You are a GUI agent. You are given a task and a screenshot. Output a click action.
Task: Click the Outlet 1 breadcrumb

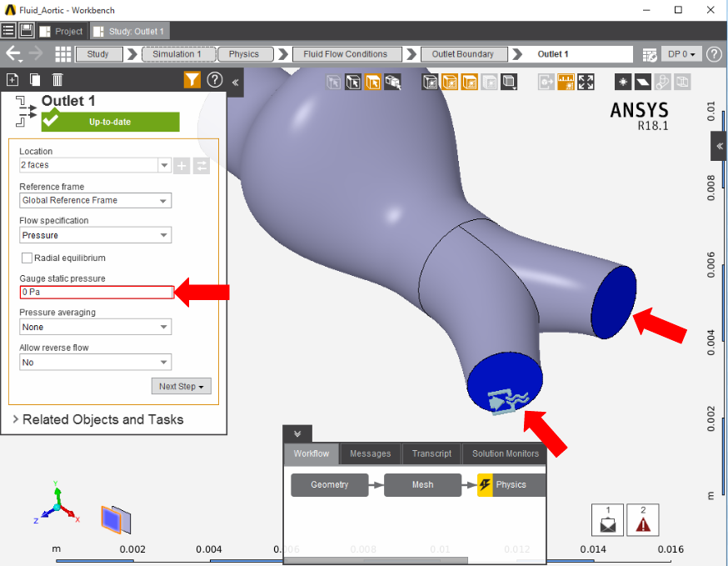[552, 54]
